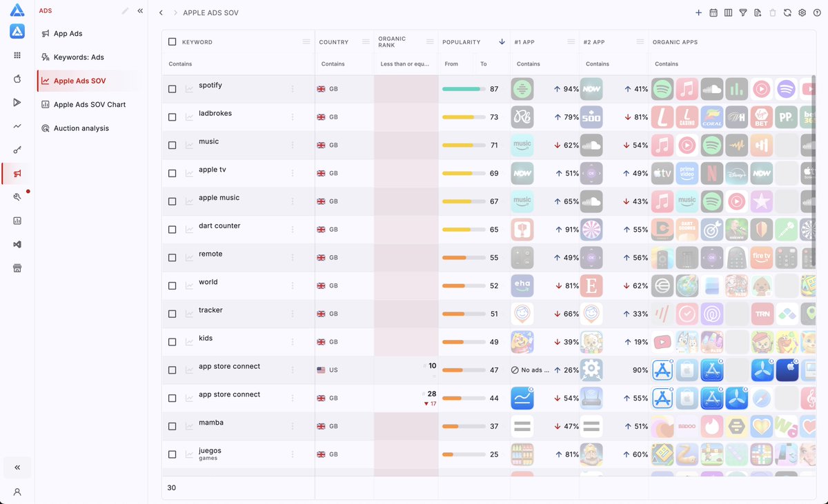828x504 pixels.
Task: Click the trash delete icon in the toolbar
Action: click(x=773, y=12)
